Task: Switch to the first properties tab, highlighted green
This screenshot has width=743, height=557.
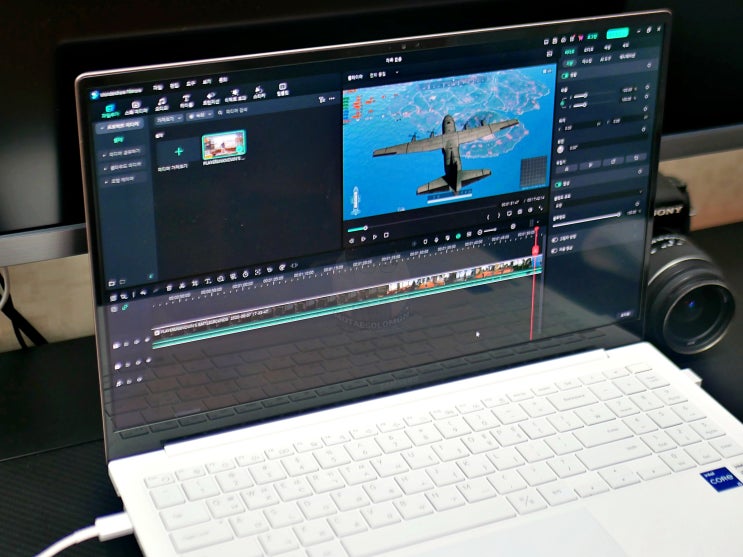Action: click(570, 52)
